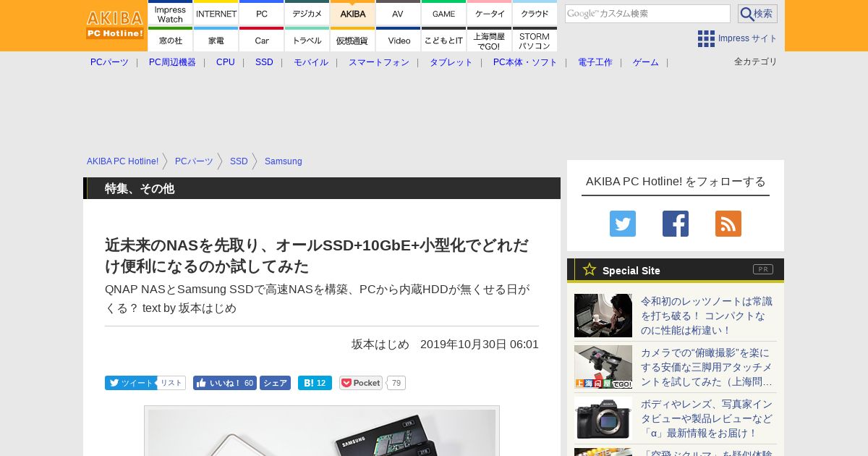Open the デジカメ tab
Viewport: 868px width, 456px height.
coord(307,13)
